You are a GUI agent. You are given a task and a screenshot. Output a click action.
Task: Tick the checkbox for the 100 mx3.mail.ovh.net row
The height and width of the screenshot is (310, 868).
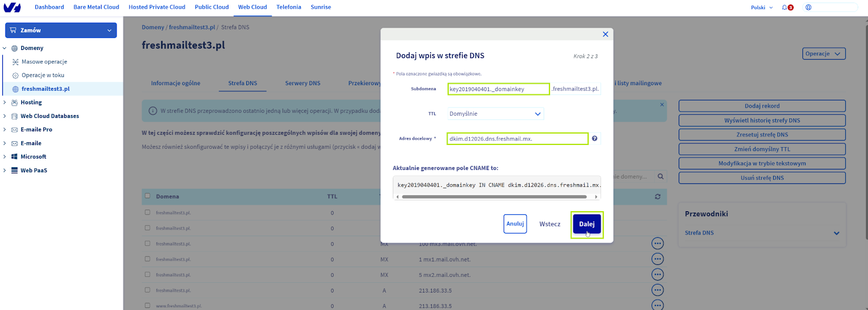[147, 243]
